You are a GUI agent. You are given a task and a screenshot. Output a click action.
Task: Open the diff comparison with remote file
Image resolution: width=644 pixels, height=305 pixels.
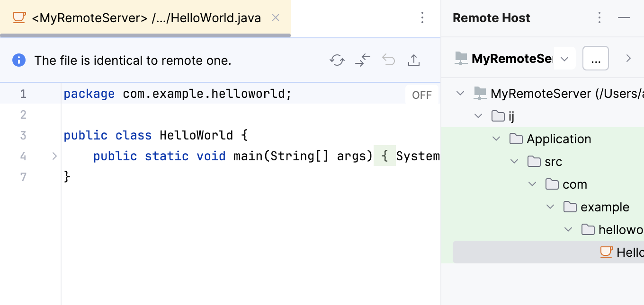point(362,60)
